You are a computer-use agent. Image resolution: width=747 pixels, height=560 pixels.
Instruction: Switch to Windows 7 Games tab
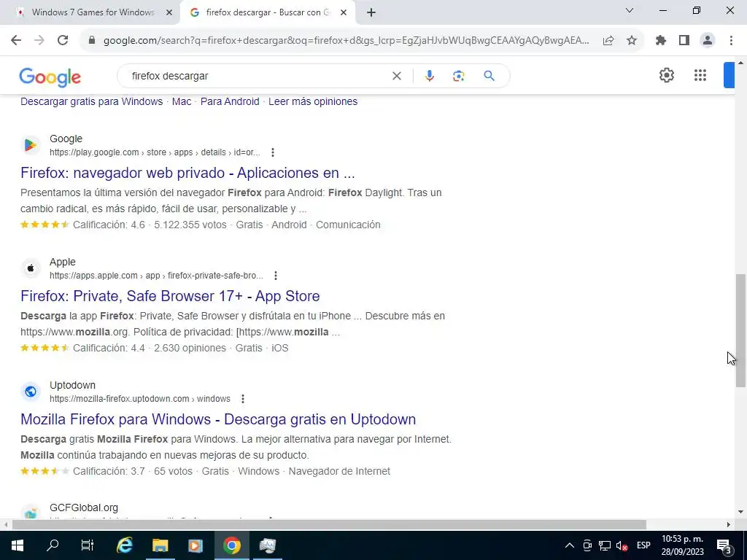pos(93,12)
